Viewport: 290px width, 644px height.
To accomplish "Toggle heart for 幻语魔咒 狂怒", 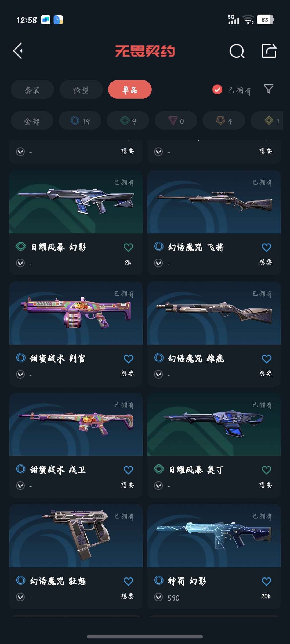I will [x=128, y=581].
